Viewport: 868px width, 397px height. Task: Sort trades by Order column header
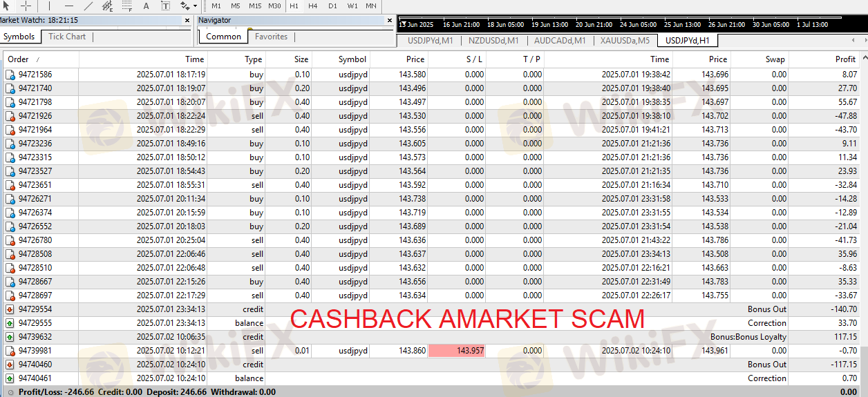pos(19,59)
